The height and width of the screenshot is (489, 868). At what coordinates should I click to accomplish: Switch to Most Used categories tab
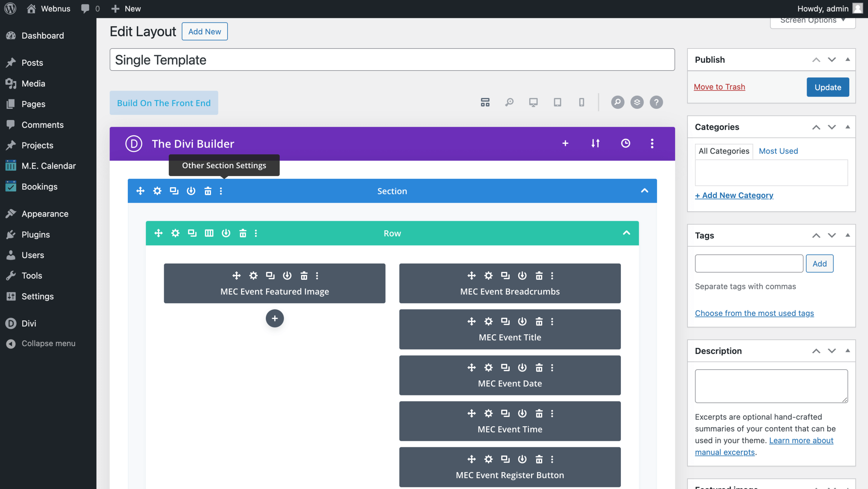[x=778, y=151]
